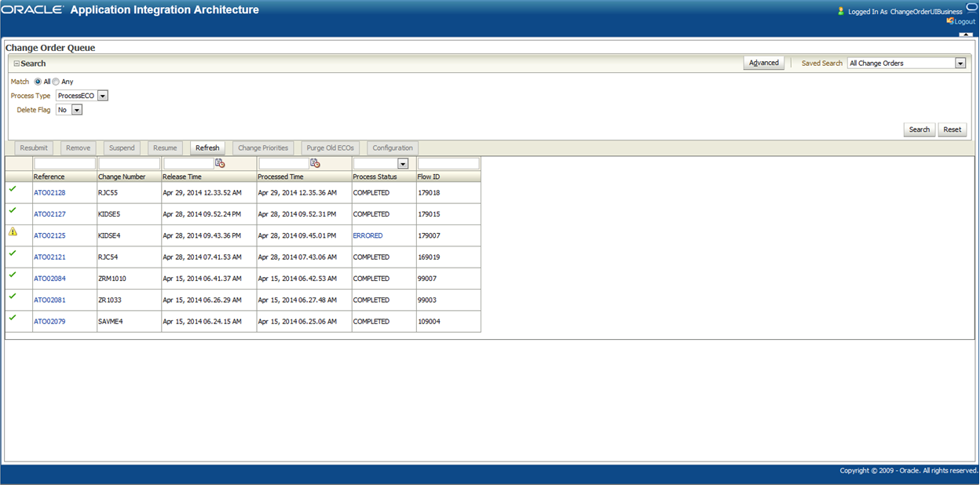Open the ATO02121 reference link
980x485 pixels.
49,257
